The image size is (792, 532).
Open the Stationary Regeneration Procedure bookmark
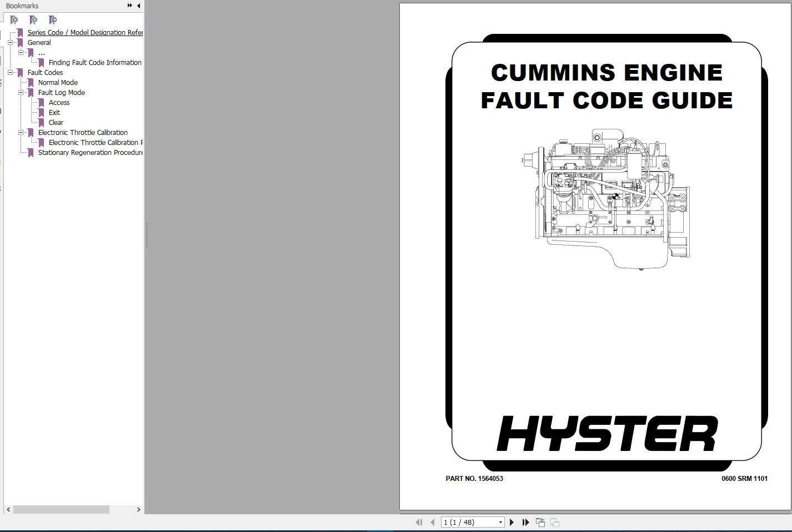pyautogui.click(x=90, y=152)
